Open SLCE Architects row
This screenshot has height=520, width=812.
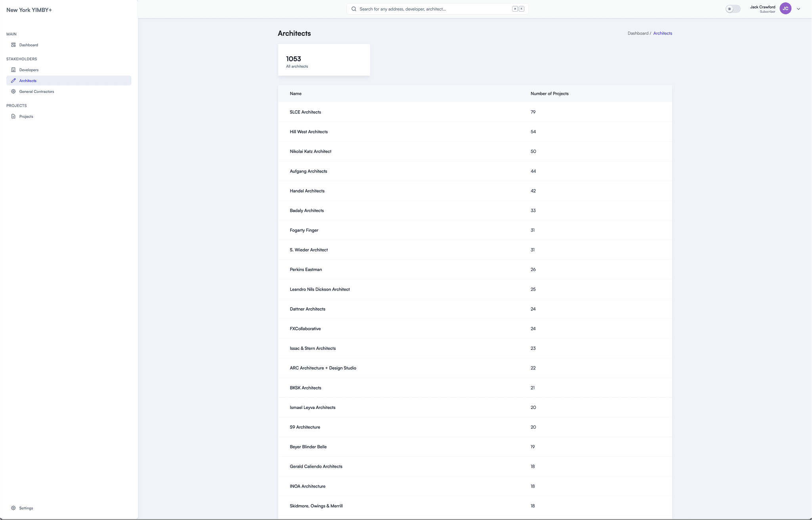[x=305, y=112]
